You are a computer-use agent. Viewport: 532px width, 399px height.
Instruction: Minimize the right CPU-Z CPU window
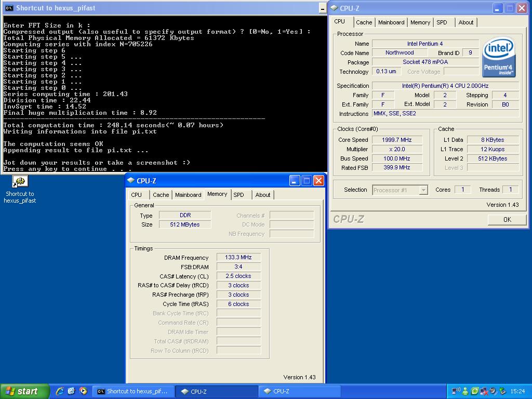click(x=497, y=8)
